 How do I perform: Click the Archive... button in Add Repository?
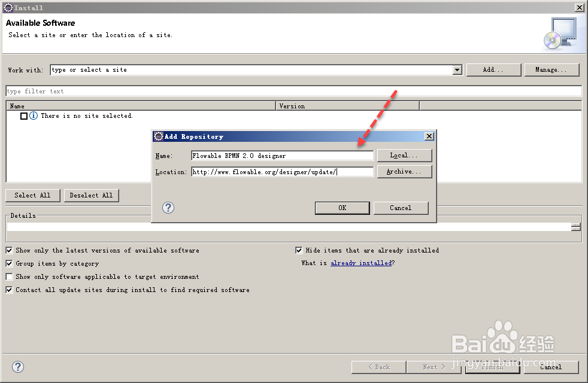point(404,172)
